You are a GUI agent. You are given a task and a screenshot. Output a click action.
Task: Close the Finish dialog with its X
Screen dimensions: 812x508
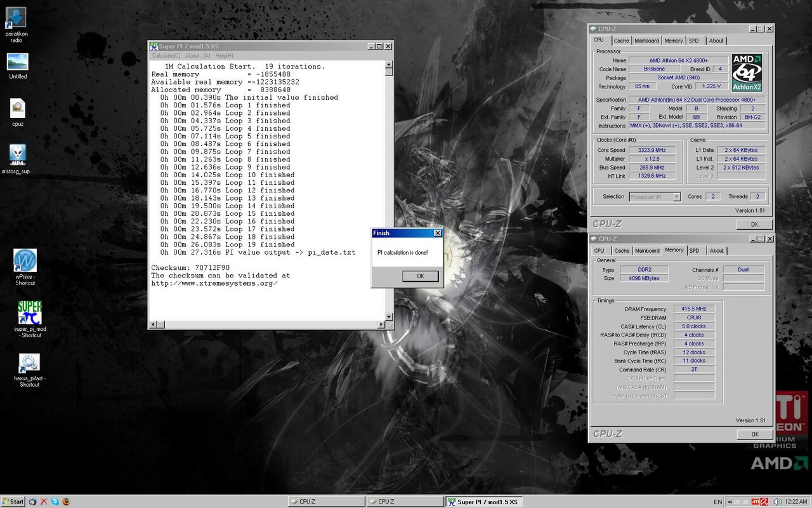(437, 233)
